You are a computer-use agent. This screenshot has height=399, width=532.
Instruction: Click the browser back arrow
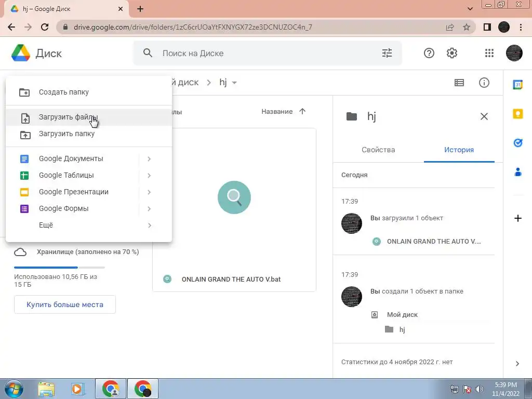pyautogui.click(x=11, y=27)
